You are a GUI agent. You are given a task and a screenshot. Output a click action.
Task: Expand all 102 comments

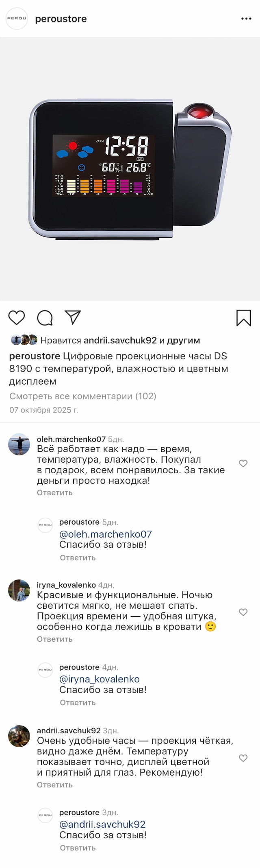pos(83,396)
